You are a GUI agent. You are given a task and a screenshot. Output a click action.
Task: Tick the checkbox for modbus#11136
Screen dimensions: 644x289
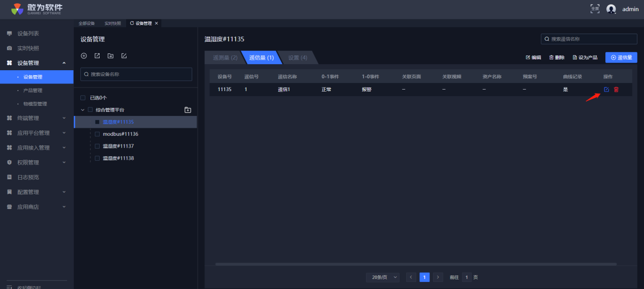[98, 134]
